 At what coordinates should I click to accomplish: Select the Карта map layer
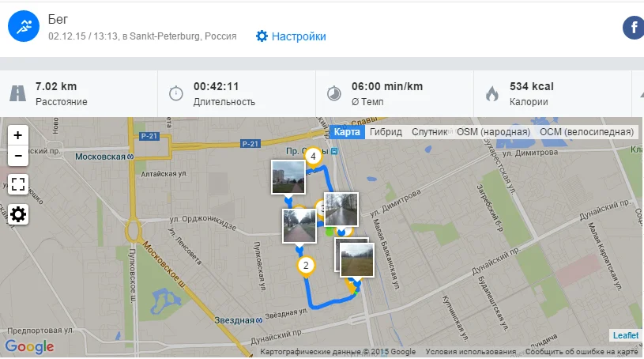[347, 132]
